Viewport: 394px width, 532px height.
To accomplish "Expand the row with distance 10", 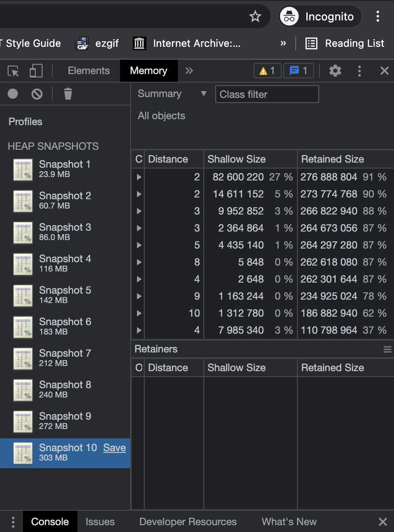I will pos(138,313).
